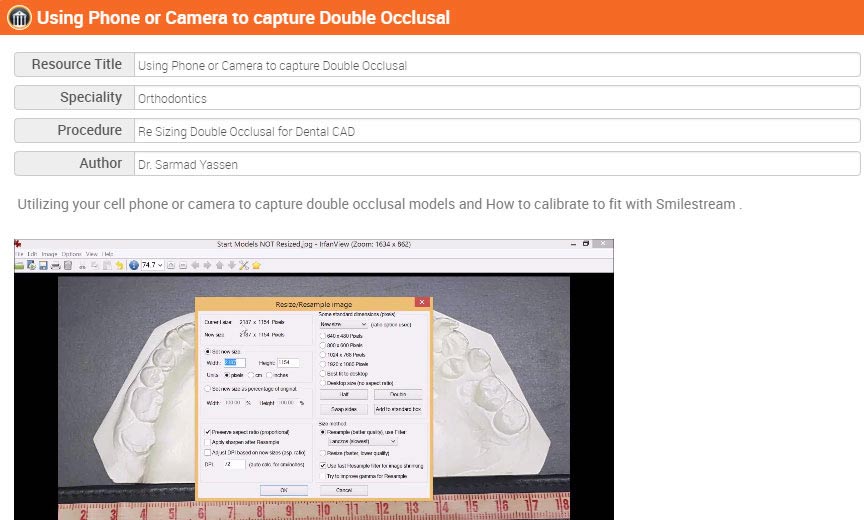Viewport: 864px width, 520px height.
Task: Close the Resize/Resample image dialog
Action: [x=422, y=302]
